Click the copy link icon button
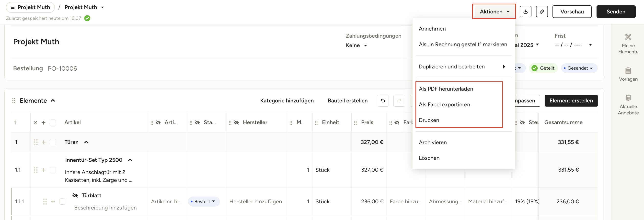Image resolution: width=644 pixels, height=220 pixels. [x=541, y=12]
